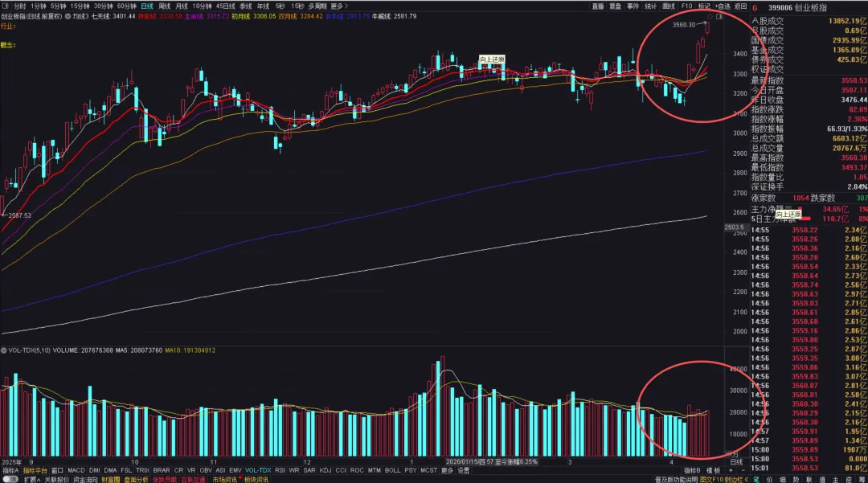The height and width of the screenshot is (483, 868).
Task: Click the red G icon beside 399006
Action: 755,8
